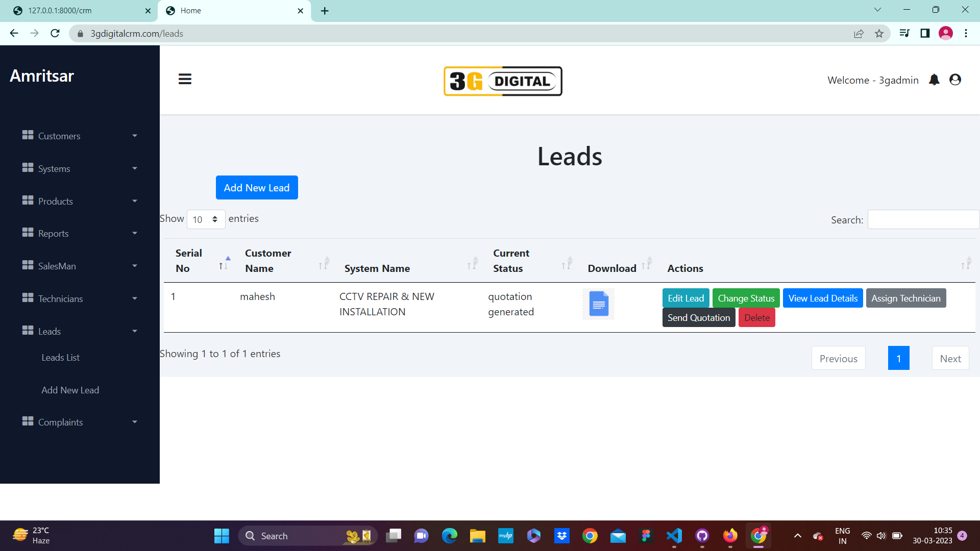Click the Customers grid icon in sidebar
Screen dimensions: 980x551
tap(28, 135)
